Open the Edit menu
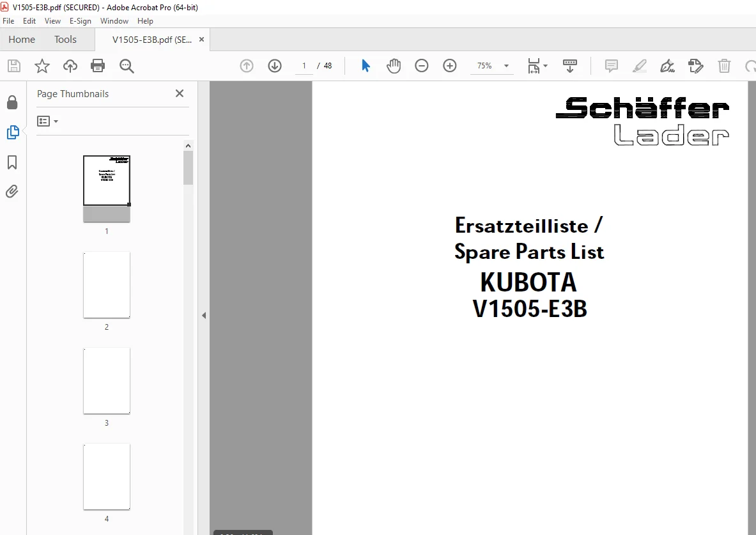Image resolution: width=756 pixels, height=535 pixels. [29, 20]
